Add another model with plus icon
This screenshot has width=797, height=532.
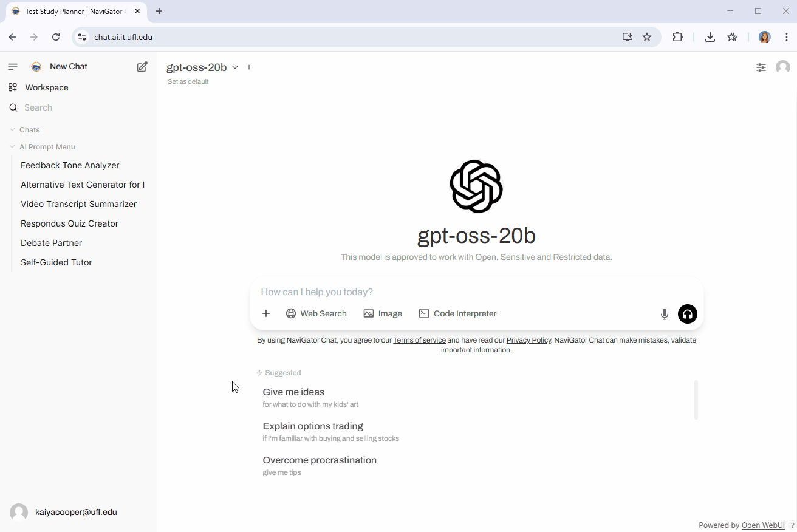[249, 67]
